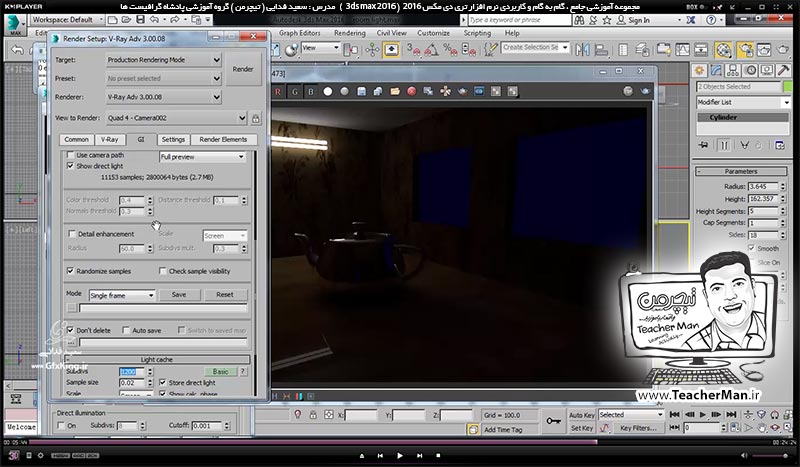Image resolution: width=800 pixels, height=467 pixels.
Task: Open the Renderer dropdown
Action: (x=164, y=97)
